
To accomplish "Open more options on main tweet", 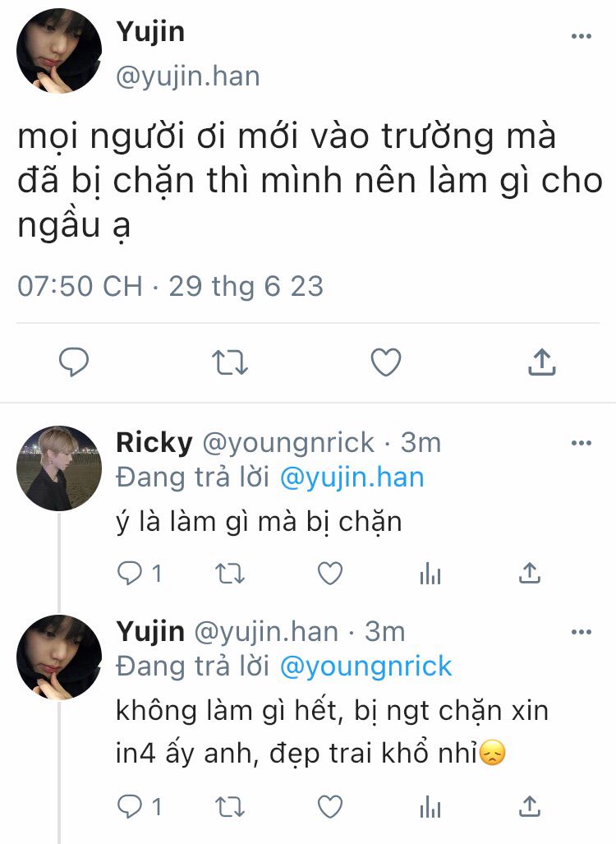I will 581,36.
